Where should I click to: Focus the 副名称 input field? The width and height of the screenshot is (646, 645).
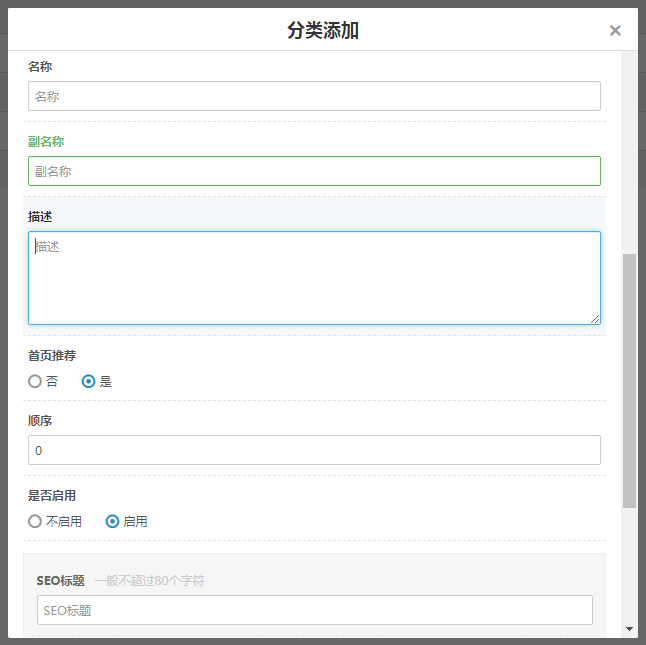pyautogui.click(x=314, y=171)
